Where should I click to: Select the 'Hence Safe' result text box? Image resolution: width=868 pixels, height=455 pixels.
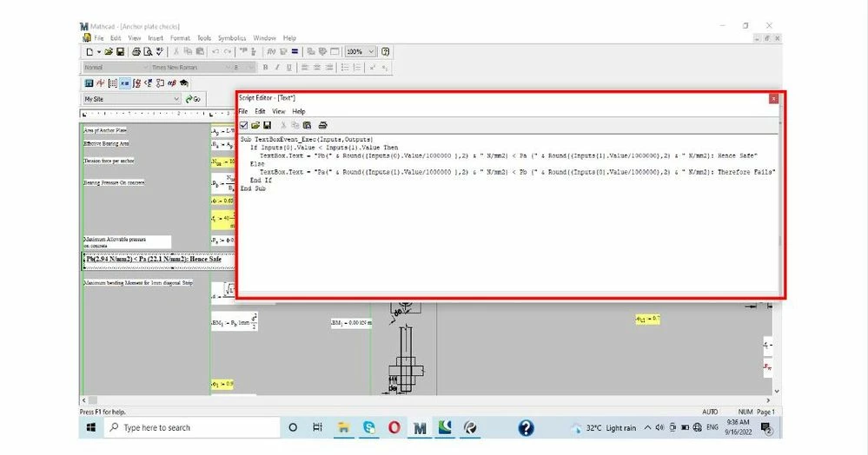coord(159,259)
